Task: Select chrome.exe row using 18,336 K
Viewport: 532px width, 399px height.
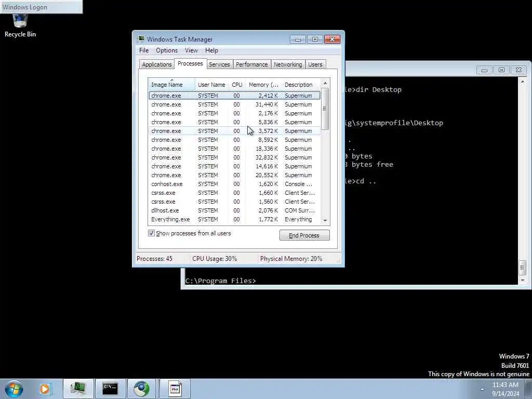Action: [x=234, y=149]
